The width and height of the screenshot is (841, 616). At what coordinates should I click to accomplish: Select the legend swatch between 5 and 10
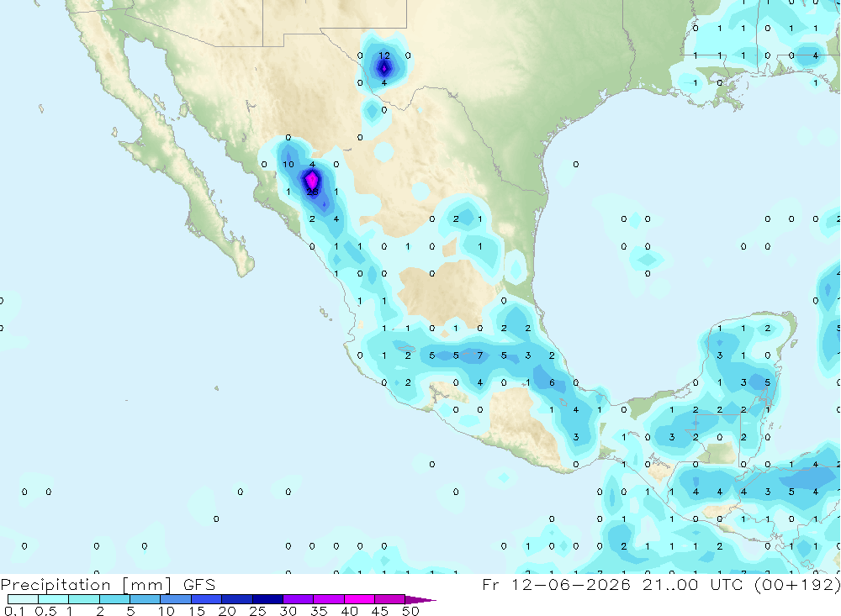(145, 599)
